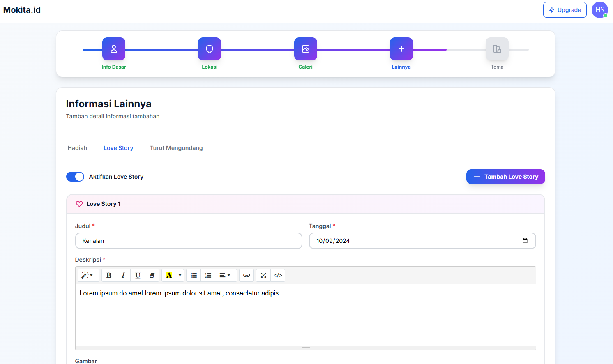Open the date picker calendar icon
This screenshot has height=364, width=613.
point(525,241)
